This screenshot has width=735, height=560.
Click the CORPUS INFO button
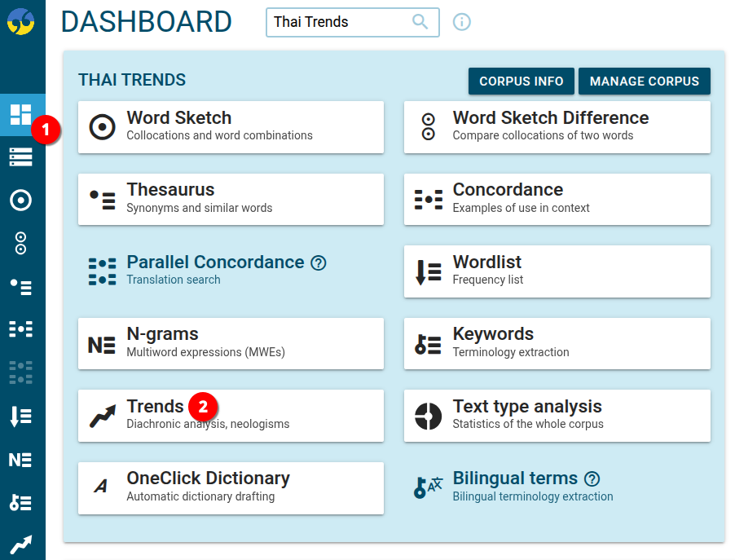click(x=522, y=82)
